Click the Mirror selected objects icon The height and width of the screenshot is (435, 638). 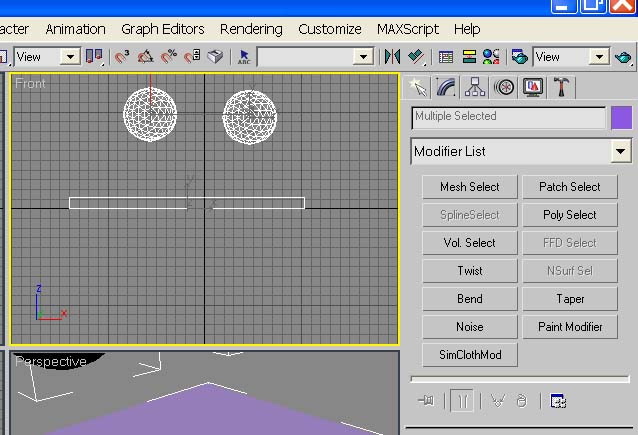392,57
